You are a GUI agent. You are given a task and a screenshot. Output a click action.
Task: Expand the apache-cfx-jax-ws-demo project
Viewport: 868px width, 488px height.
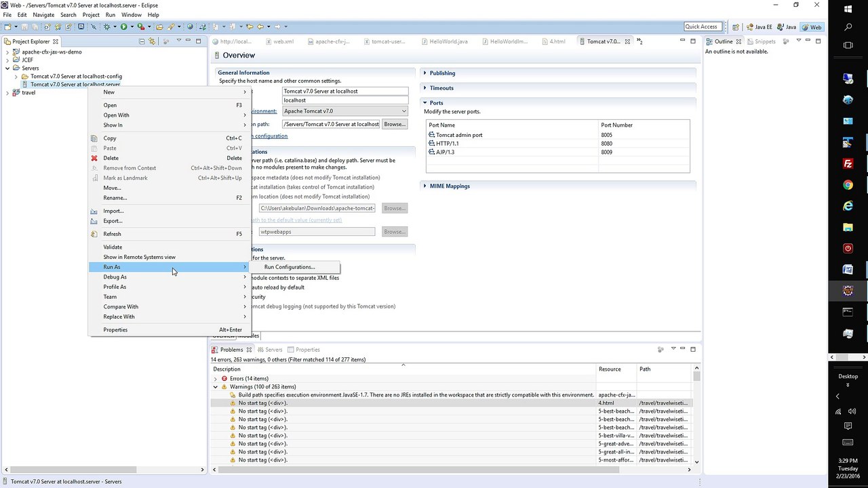tap(7, 52)
